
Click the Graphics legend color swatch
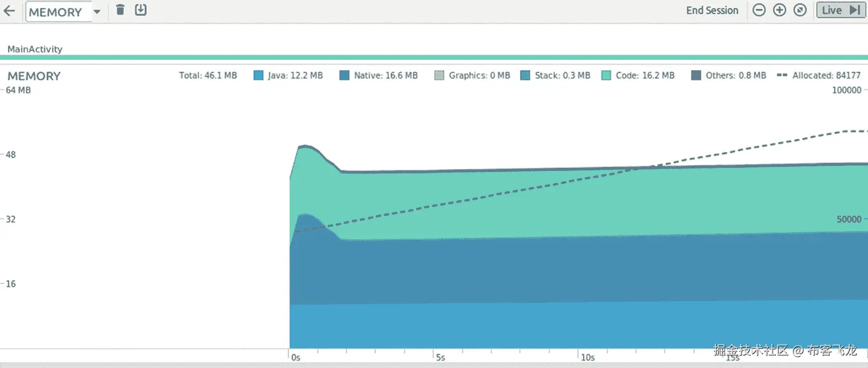(439, 75)
